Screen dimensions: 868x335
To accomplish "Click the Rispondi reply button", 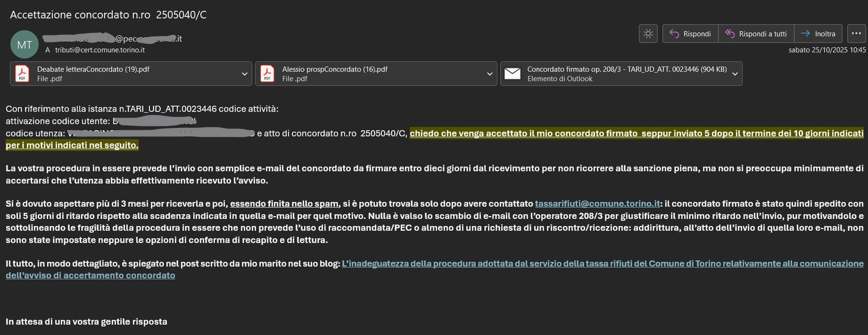I will tap(690, 34).
